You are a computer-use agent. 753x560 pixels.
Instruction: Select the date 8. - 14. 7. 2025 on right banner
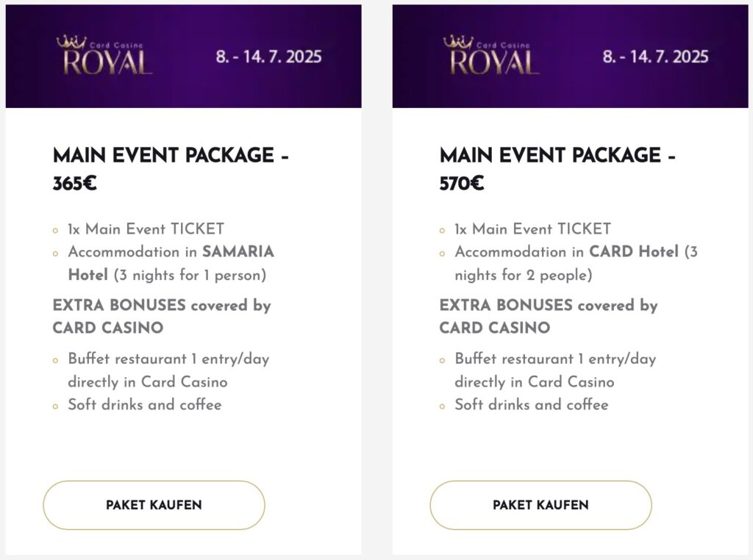[x=655, y=56]
